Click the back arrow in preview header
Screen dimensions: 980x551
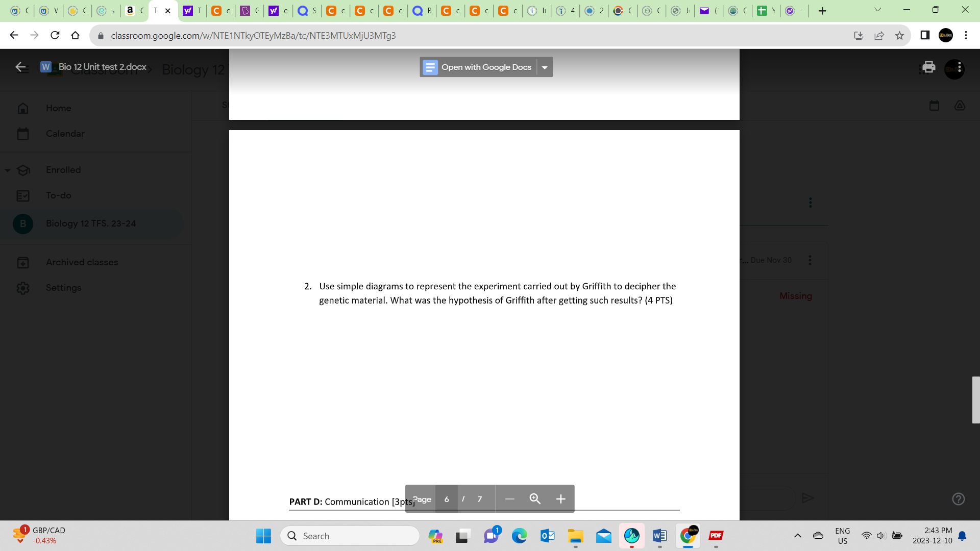21,67
